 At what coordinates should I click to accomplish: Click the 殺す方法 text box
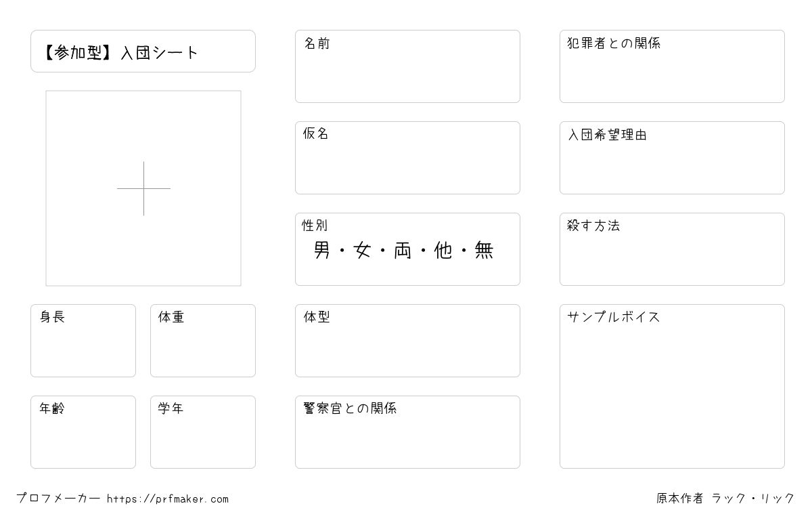click(672, 249)
